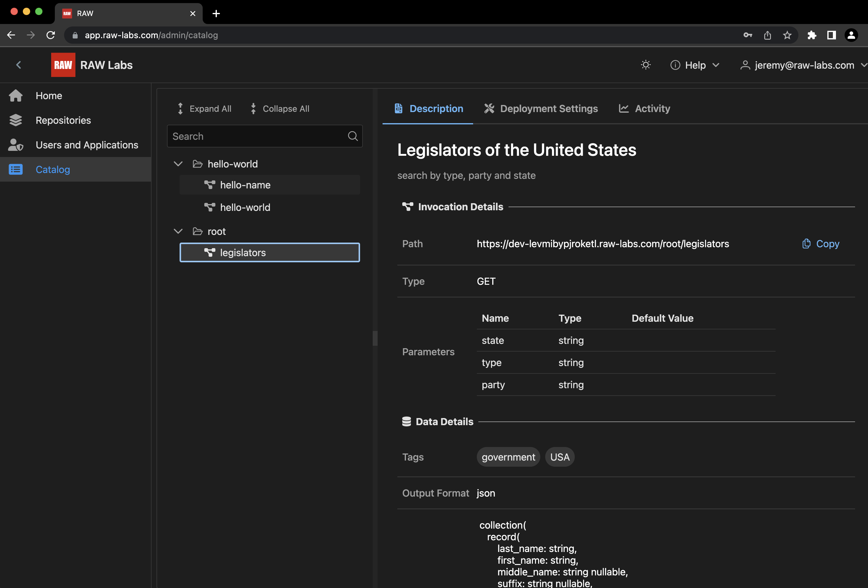868x588 pixels.
Task: Click the Repositories layers icon
Action: (x=16, y=120)
